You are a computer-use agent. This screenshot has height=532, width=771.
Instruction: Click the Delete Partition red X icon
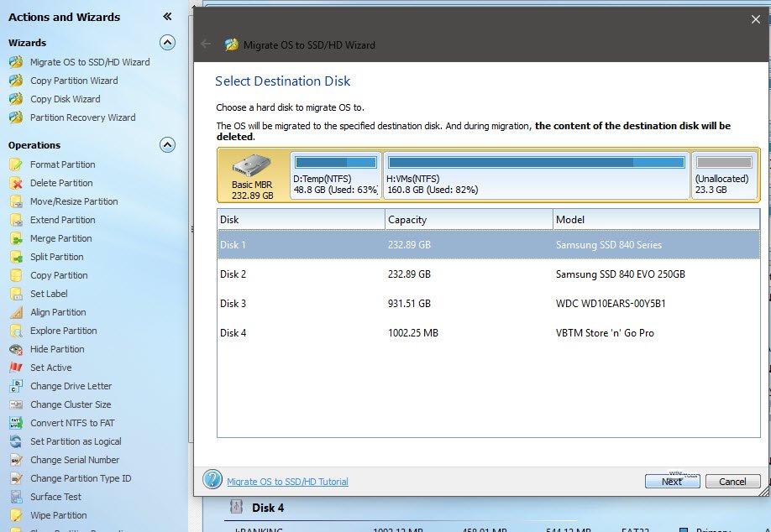tap(16, 183)
